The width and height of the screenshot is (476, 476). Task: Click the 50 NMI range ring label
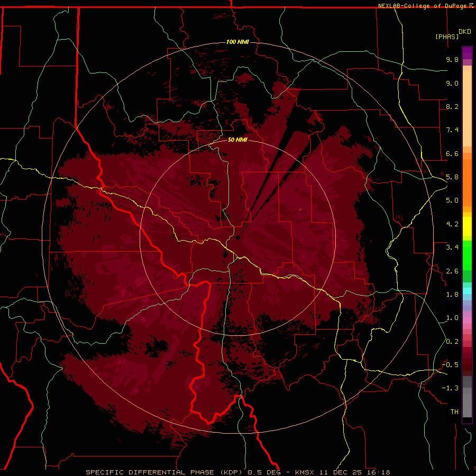coord(237,140)
